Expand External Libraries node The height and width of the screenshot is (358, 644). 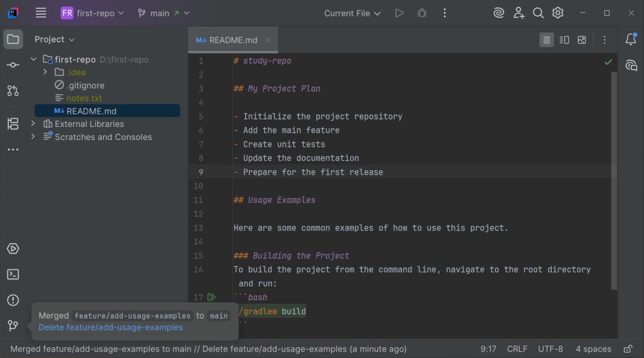pyautogui.click(x=33, y=124)
